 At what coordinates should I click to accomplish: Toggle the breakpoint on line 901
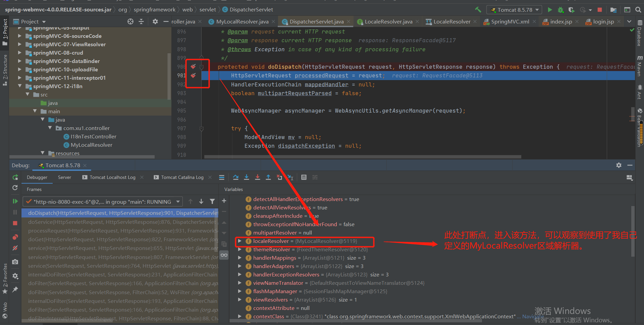tap(193, 75)
